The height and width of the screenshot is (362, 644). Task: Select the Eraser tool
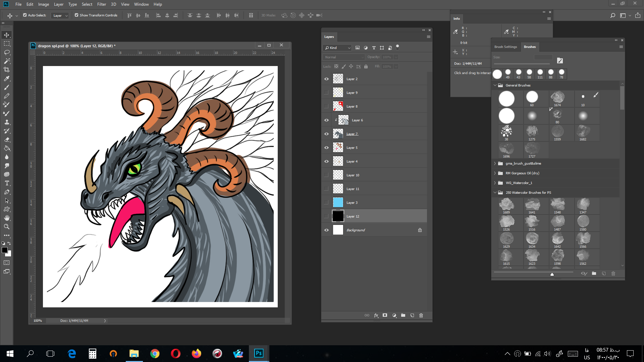tap(7, 139)
